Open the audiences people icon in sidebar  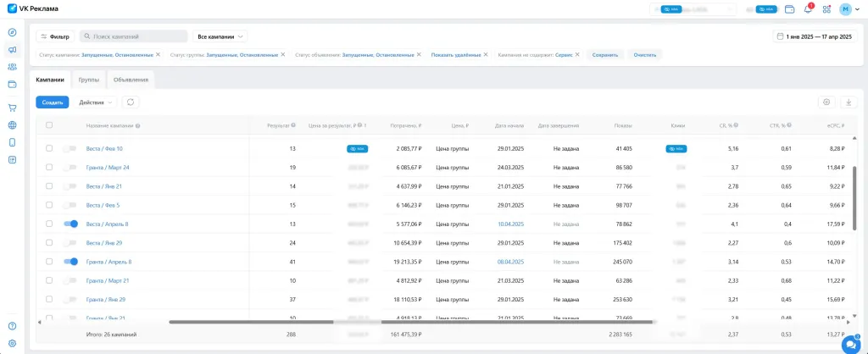(x=12, y=67)
